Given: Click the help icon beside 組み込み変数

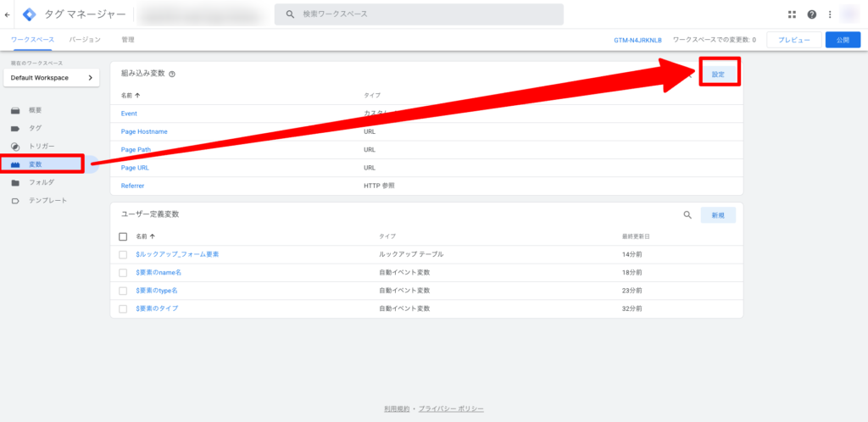Looking at the screenshot, I should point(172,75).
